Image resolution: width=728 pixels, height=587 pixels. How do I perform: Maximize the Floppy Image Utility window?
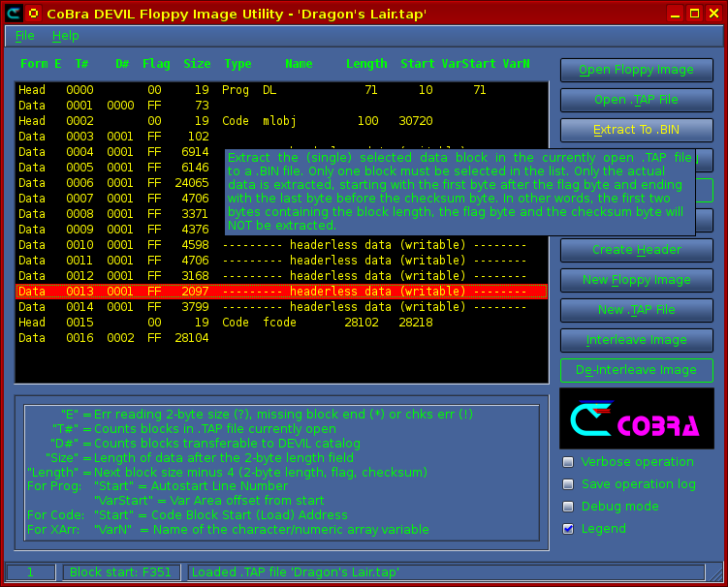[x=694, y=14]
